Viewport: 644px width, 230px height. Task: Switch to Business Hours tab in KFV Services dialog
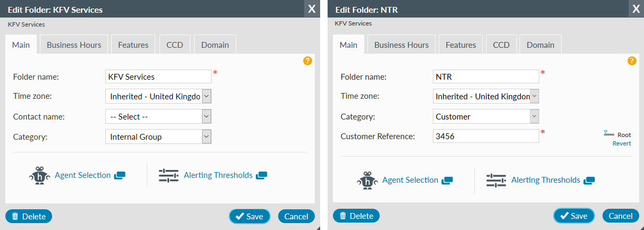click(x=74, y=45)
